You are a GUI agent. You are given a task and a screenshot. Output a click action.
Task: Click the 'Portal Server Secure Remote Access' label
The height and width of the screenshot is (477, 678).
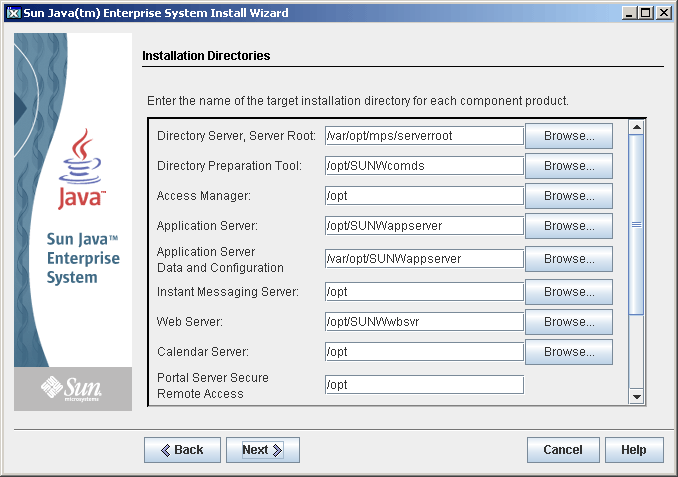pyautogui.click(x=213, y=385)
